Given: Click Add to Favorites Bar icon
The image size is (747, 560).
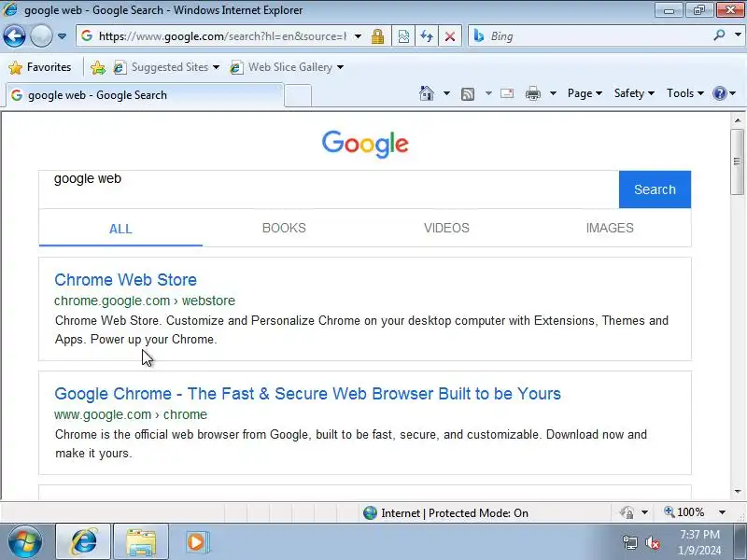Looking at the screenshot, I should [98, 67].
